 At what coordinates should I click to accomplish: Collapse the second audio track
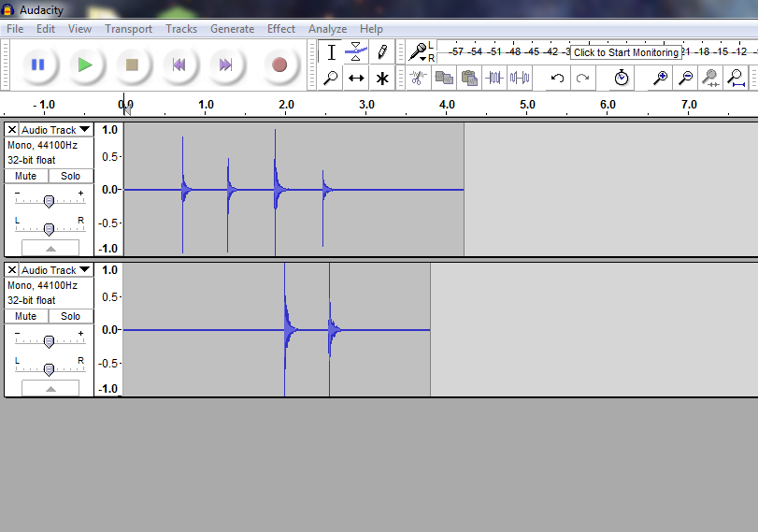point(50,388)
